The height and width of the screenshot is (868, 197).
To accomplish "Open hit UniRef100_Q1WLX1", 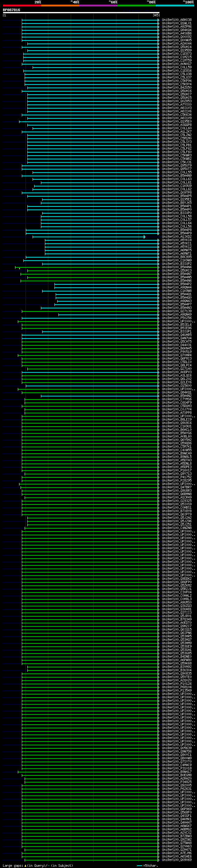I will 176,23.
